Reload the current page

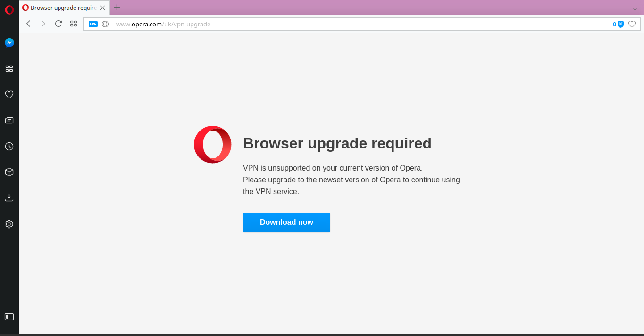pyautogui.click(x=59, y=24)
